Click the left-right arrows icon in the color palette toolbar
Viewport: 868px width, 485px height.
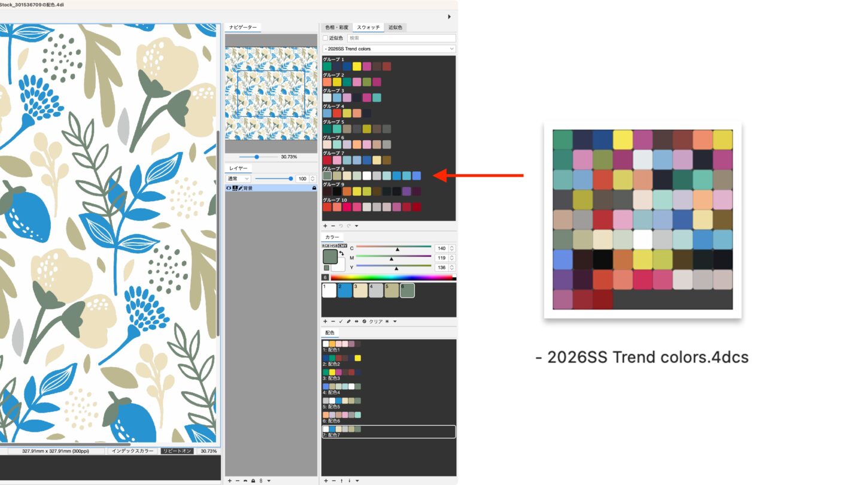(356, 322)
